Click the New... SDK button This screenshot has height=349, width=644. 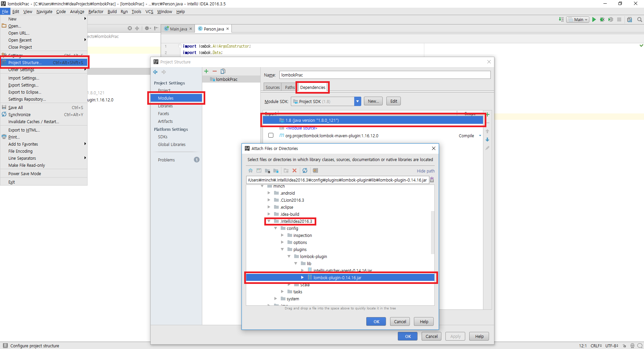pos(373,101)
